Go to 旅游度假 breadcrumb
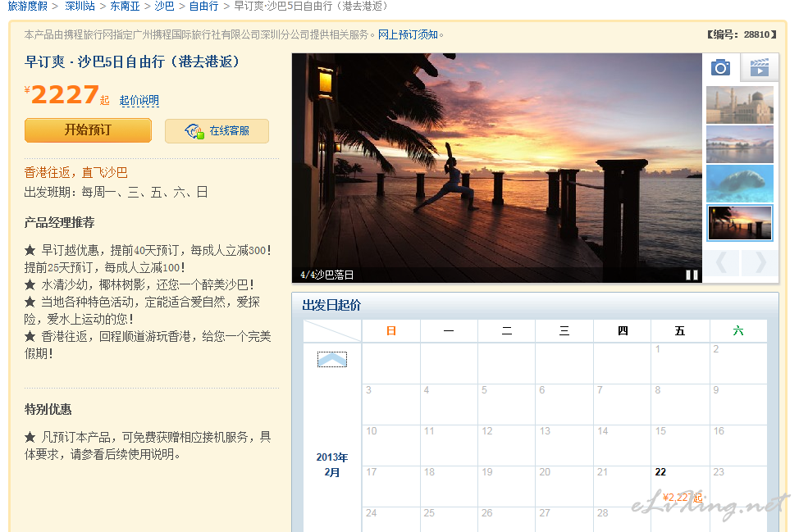The image size is (799, 532). pyautogui.click(x=28, y=6)
